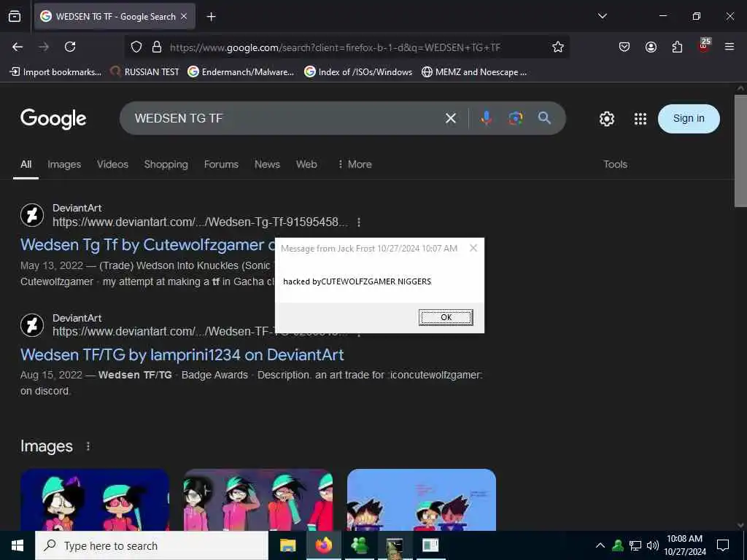Open search Tools options

click(x=615, y=164)
